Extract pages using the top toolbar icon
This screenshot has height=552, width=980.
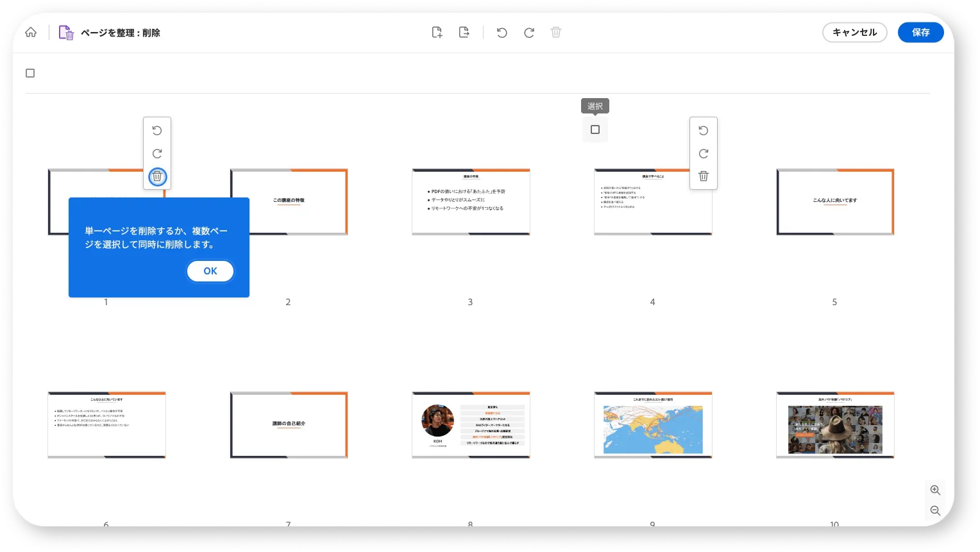tap(464, 32)
